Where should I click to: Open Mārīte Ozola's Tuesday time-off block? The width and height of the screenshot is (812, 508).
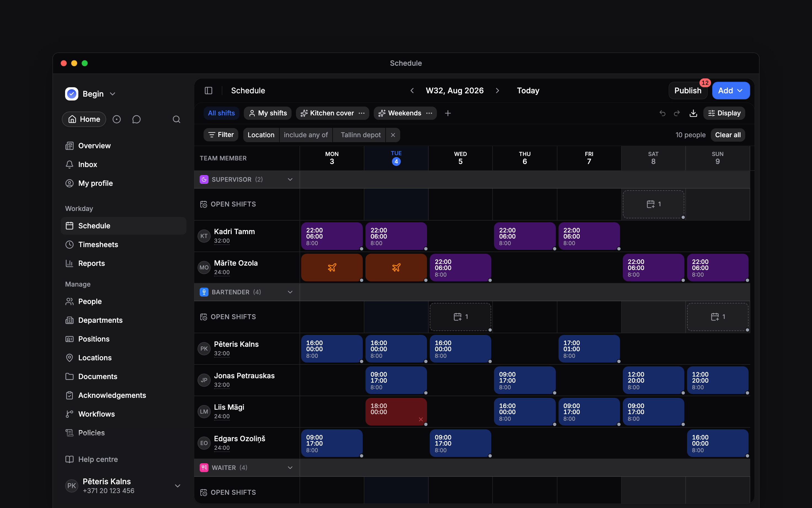pos(396,268)
